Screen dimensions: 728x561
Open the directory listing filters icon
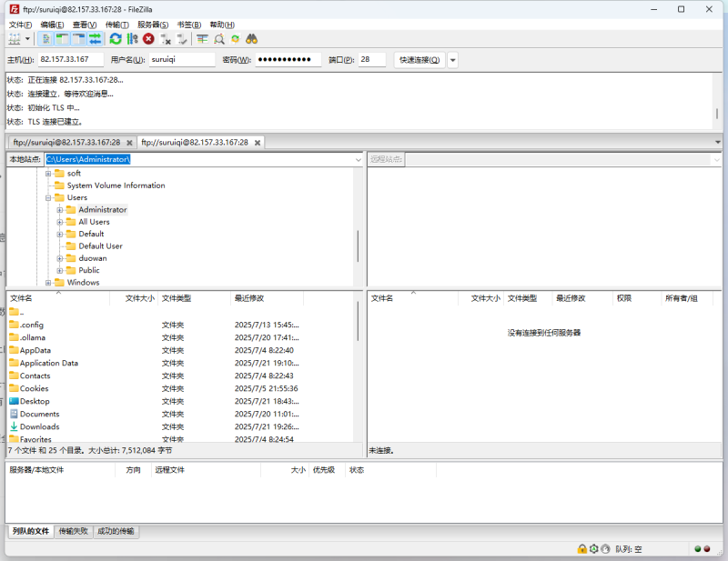[x=203, y=39]
